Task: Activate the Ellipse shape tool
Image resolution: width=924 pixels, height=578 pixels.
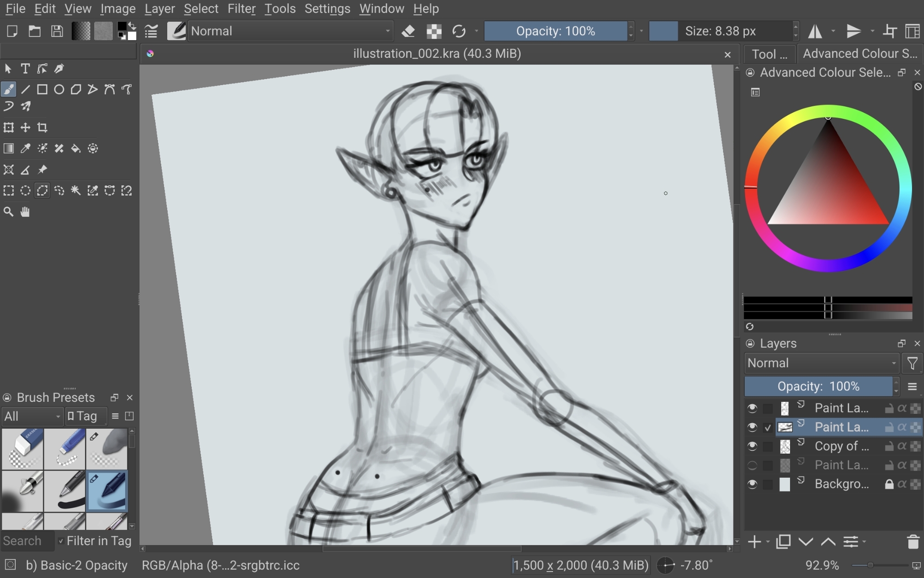Action: click(x=59, y=89)
